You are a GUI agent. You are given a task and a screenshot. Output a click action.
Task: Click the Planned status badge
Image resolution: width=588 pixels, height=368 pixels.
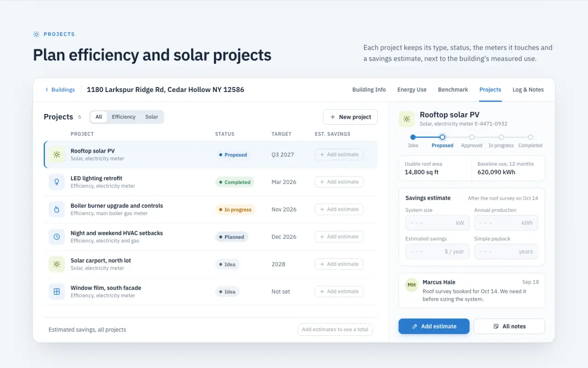232,237
